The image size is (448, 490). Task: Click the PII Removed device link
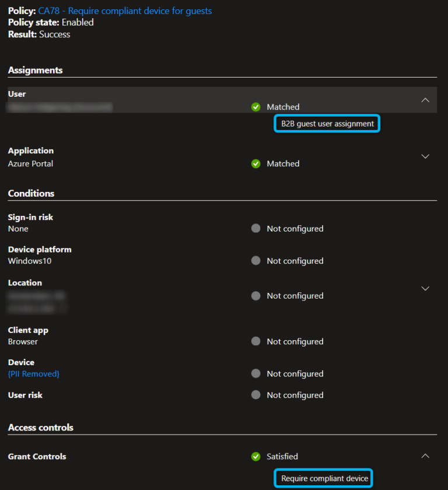click(x=33, y=374)
